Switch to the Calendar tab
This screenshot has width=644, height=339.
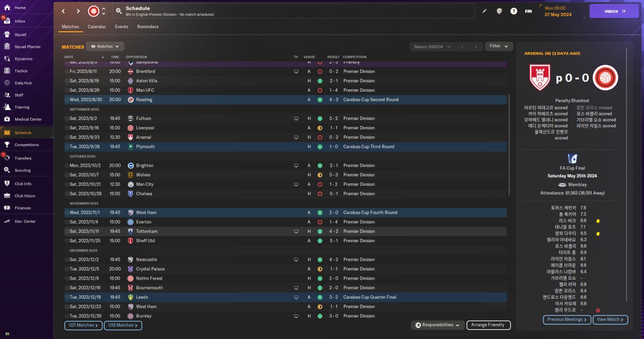point(97,27)
